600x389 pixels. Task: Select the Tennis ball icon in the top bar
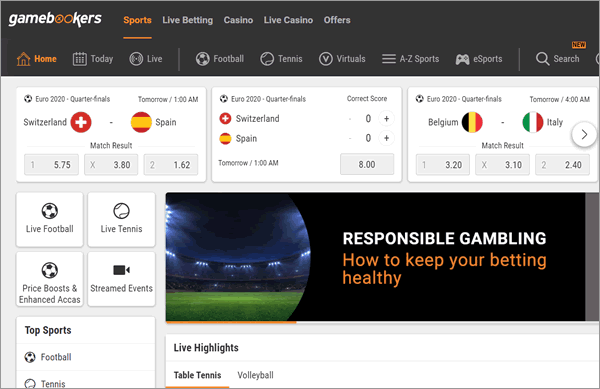click(x=267, y=59)
